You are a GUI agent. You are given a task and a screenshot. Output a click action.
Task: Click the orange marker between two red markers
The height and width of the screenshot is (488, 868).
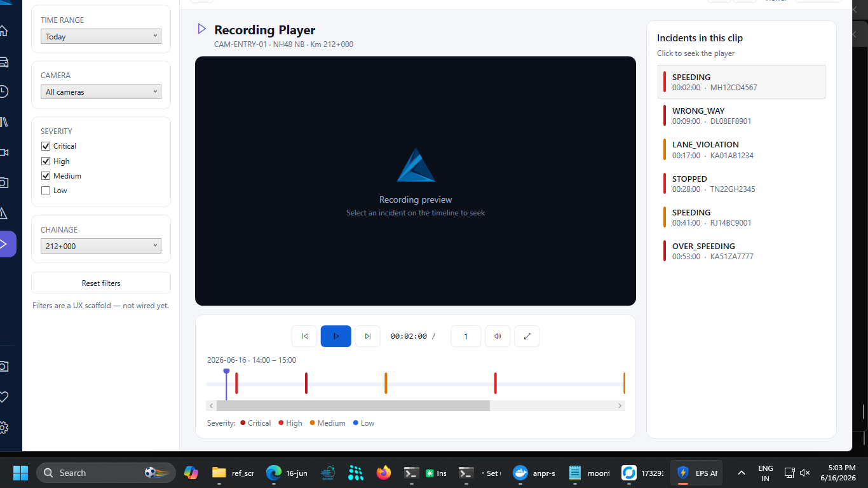click(386, 383)
